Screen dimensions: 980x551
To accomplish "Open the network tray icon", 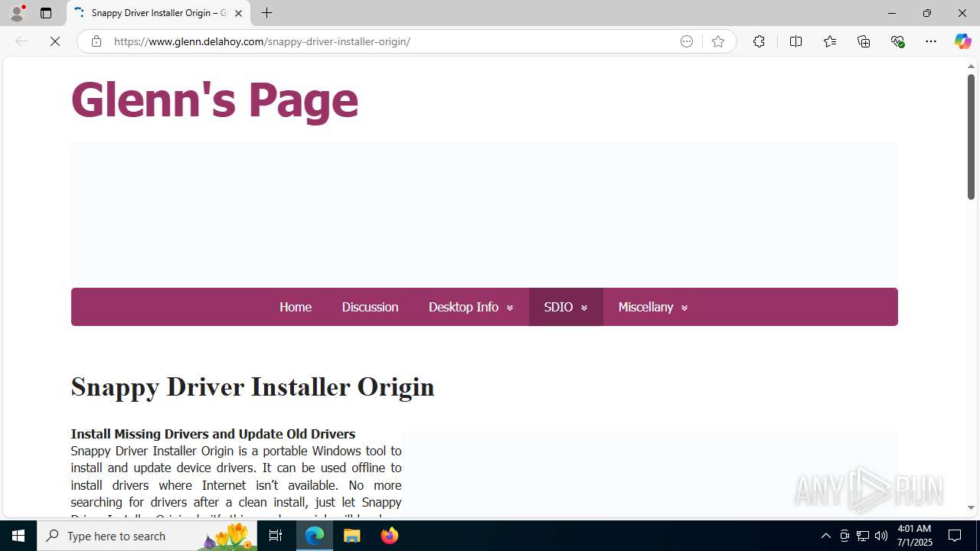I will 863,536.
